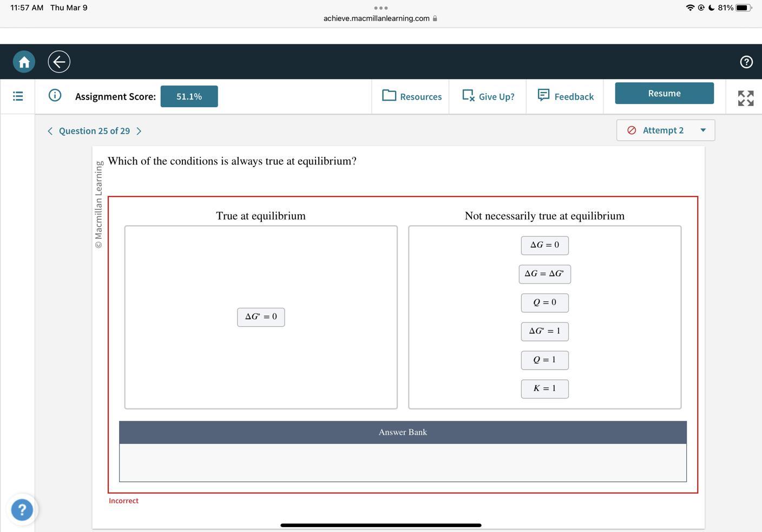Select the ΔG = 0 tile
This screenshot has width=762, height=532.
pos(544,245)
